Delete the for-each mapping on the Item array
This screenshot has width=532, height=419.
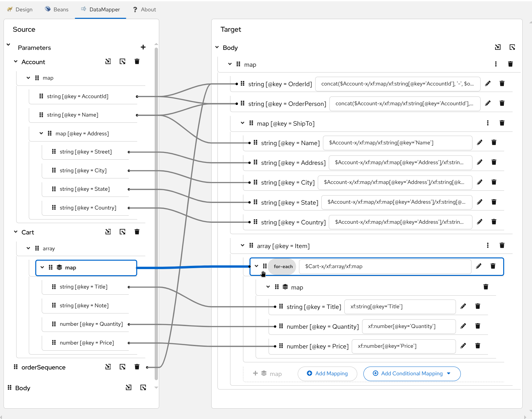tap(493, 266)
